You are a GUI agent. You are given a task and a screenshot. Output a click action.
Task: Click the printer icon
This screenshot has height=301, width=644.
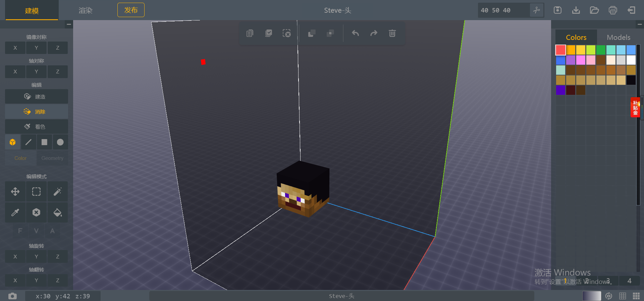point(613,10)
